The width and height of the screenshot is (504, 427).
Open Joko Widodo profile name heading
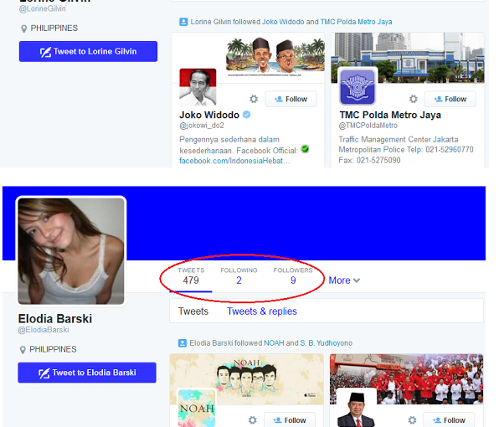(x=209, y=115)
